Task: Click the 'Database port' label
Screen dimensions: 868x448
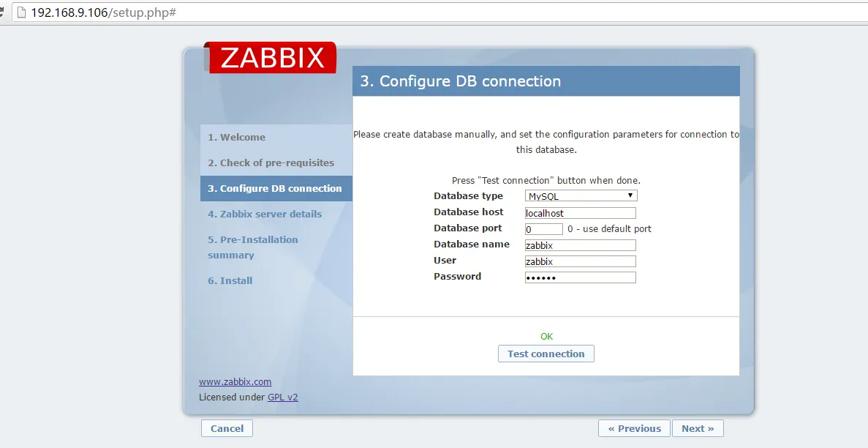Action: click(x=468, y=228)
